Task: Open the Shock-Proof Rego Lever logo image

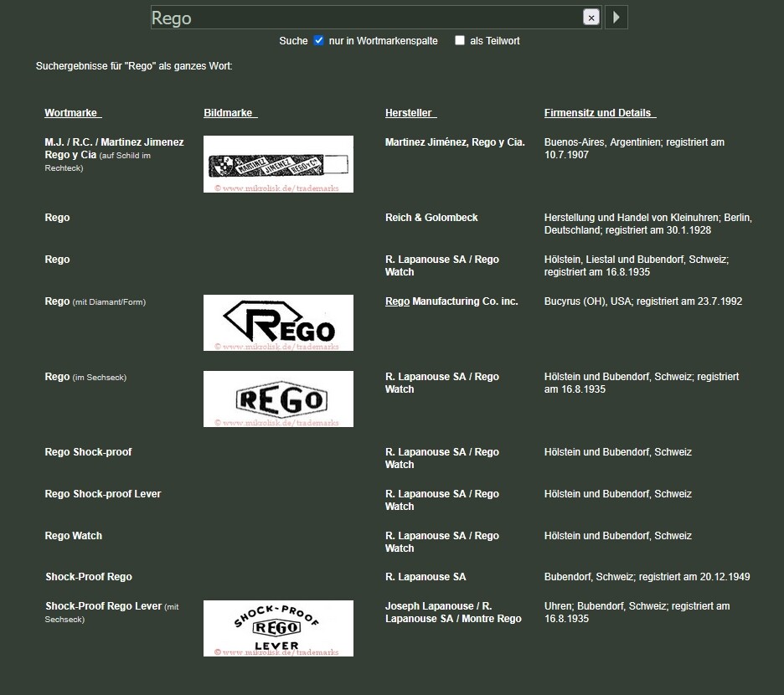Action: (x=278, y=628)
